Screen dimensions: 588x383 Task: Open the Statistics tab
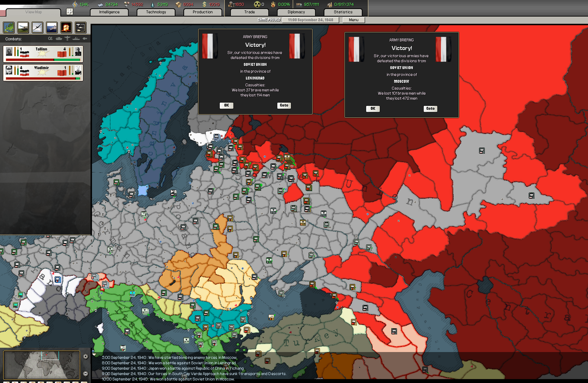click(343, 12)
